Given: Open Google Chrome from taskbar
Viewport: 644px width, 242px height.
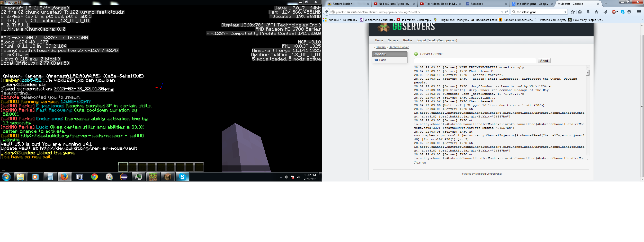Looking at the screenshot, I should click(94, 177).
